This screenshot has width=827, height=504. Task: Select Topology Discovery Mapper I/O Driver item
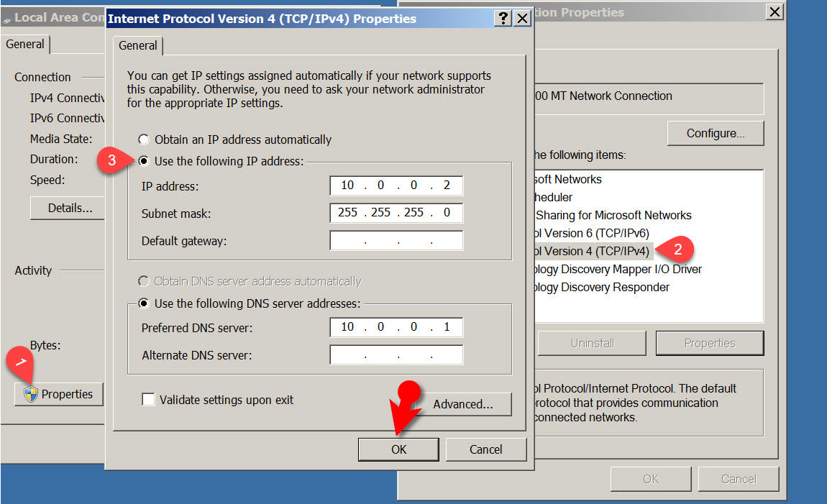[618, 270]
